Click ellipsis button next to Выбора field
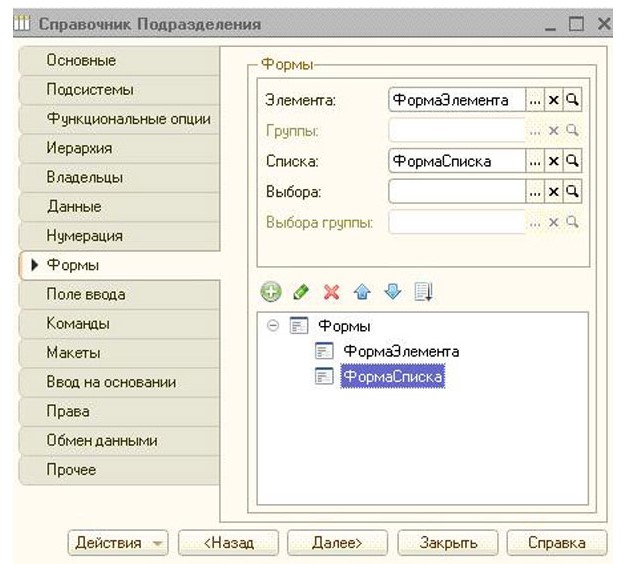626x564 pixels. [535, 191]
